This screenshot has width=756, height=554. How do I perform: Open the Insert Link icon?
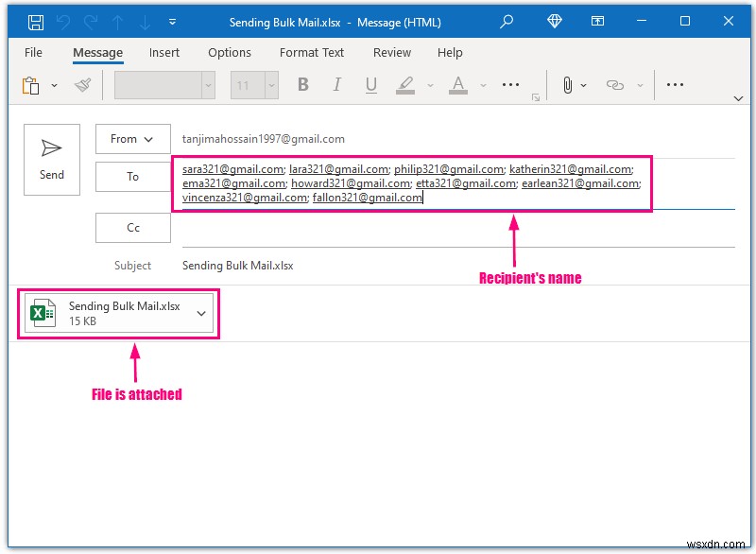coord(616,84)
